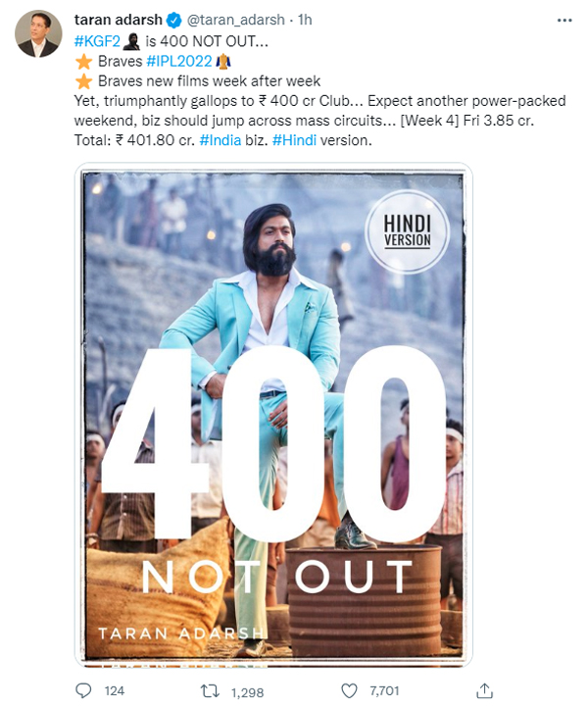Click the KGF2 hashtag character emoji
The height and width of the screenshot is (709, 588).
click(x=131, y=41)
